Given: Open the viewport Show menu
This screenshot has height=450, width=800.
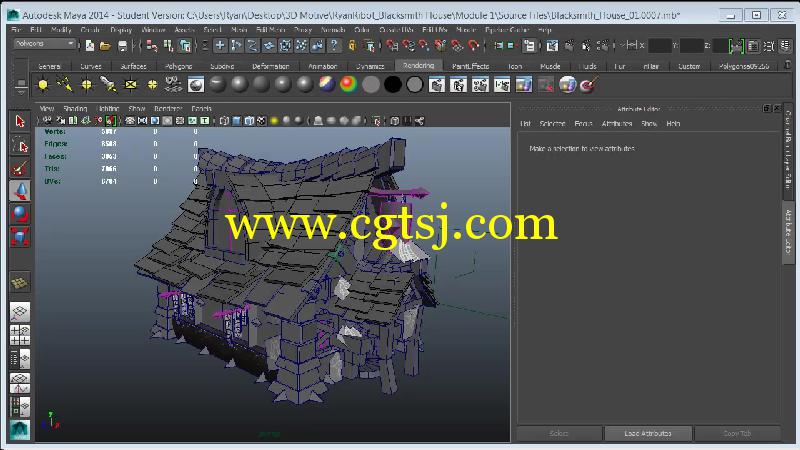Looking at the screenshot, I should (x=137, y=109).
